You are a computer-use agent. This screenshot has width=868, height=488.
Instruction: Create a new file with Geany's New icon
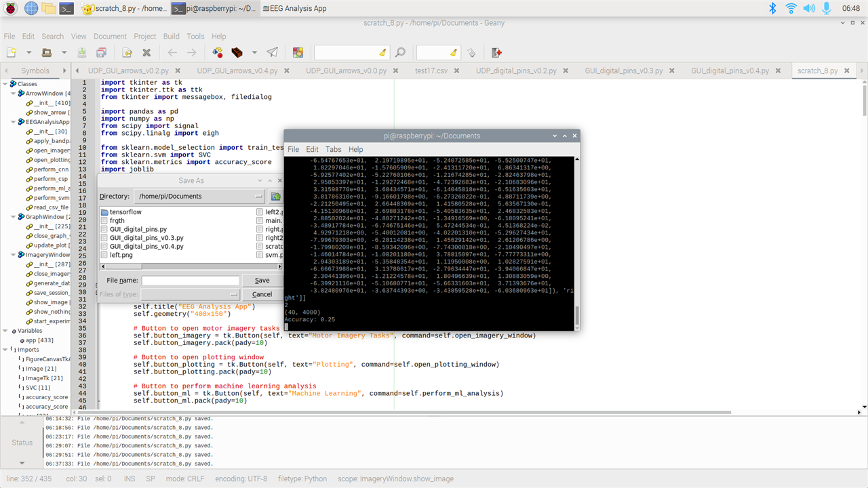pos(12,52)
